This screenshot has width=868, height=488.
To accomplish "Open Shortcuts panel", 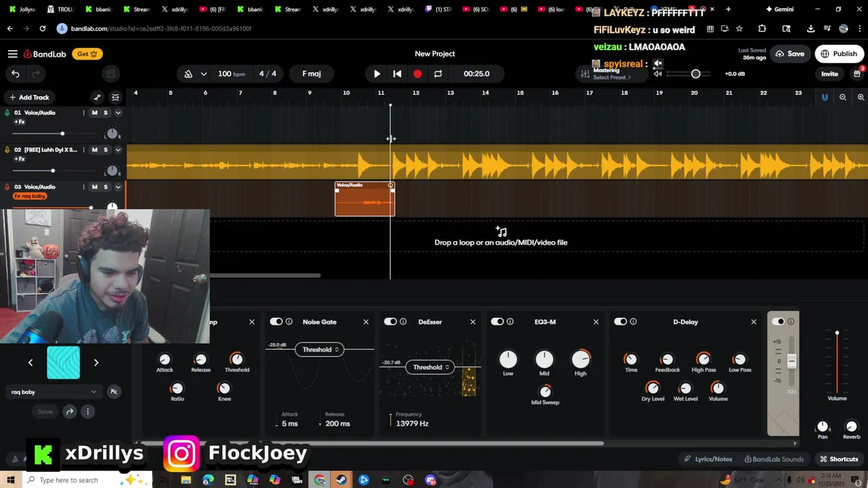I will 839,459.
